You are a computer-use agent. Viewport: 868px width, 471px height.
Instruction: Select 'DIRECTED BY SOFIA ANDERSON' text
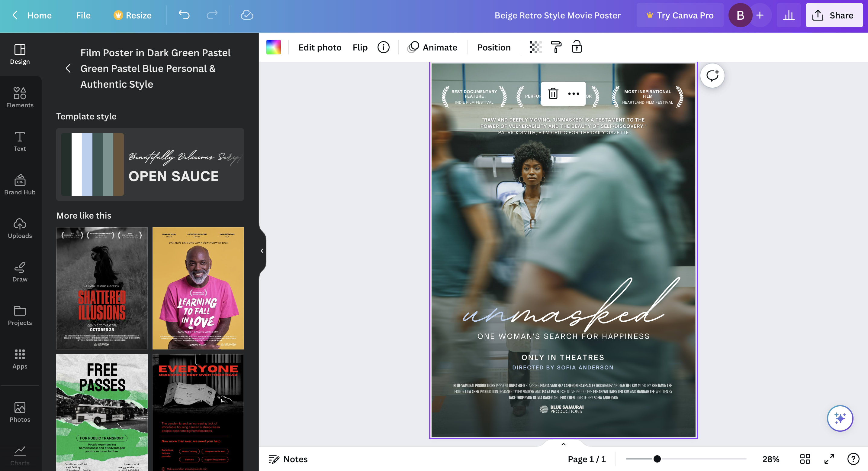click(x=563, y=367)
